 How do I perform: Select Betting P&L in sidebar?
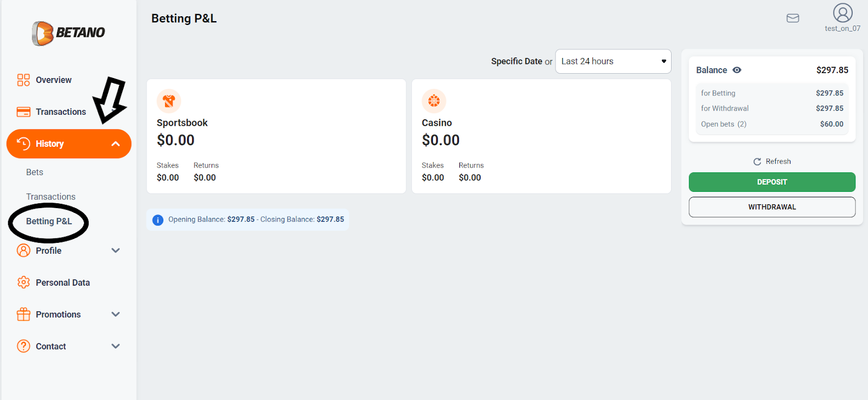(x=49, y=221)
